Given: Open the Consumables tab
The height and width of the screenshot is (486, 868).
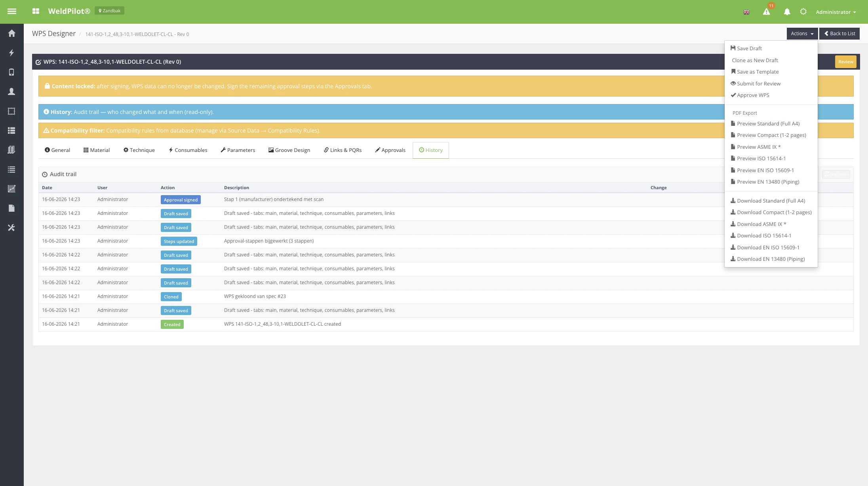Looking at the screenshot, I should click(188, 150).
